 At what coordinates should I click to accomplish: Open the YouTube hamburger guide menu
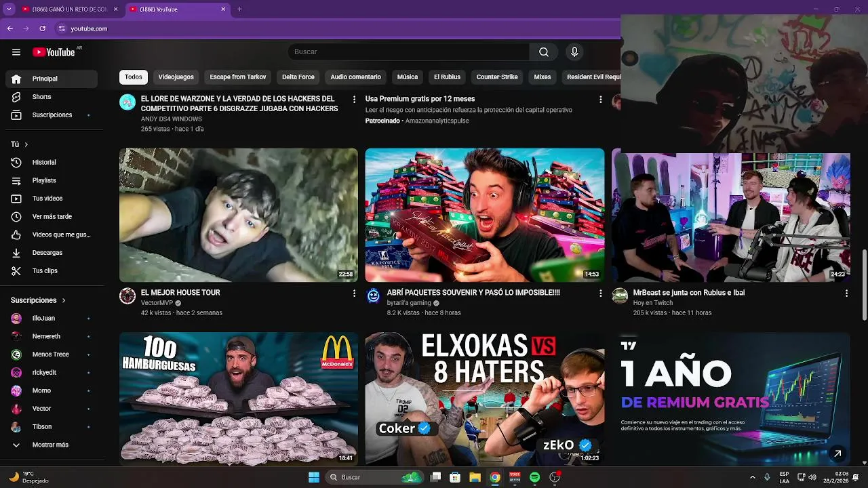(x=16, y=52)
